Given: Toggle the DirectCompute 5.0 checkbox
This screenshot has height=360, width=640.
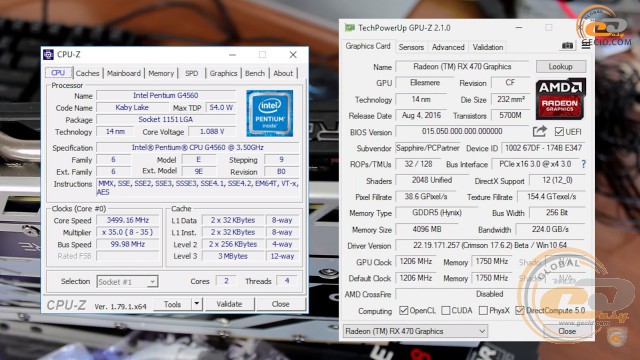Looking at the screenshot, I should pos(519,311).
